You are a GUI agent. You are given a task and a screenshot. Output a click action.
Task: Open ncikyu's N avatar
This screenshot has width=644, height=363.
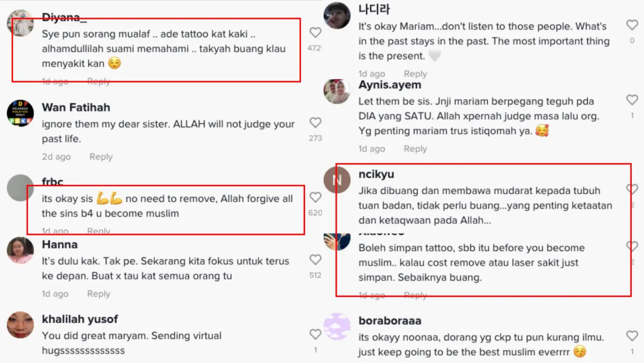coord(337,180)
